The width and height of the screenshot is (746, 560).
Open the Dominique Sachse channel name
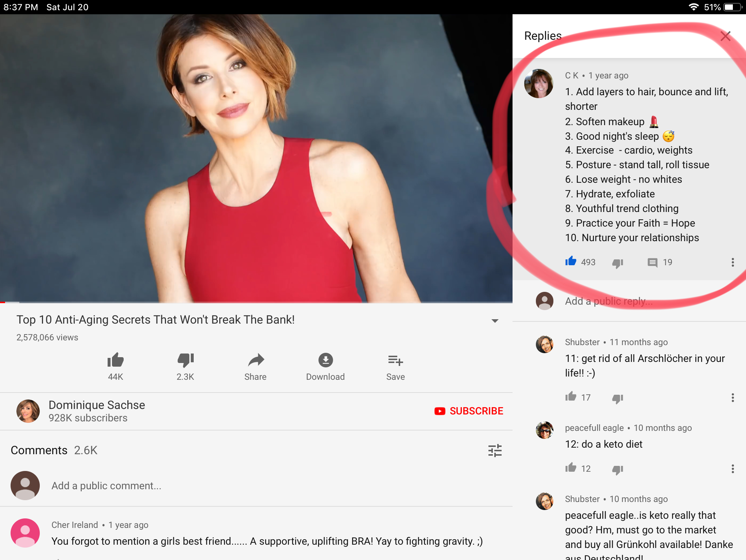(x=97, y=405)
